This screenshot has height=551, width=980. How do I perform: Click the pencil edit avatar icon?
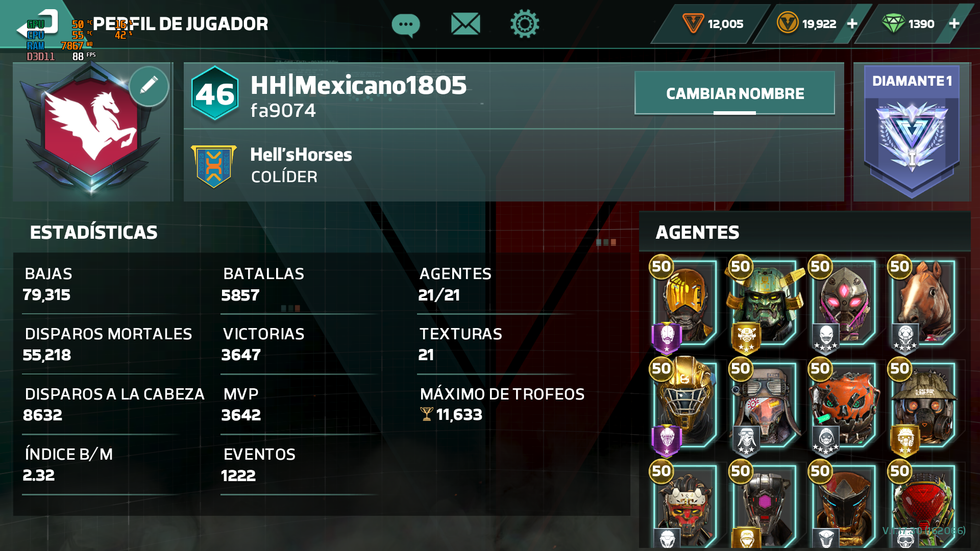point(149,86)
